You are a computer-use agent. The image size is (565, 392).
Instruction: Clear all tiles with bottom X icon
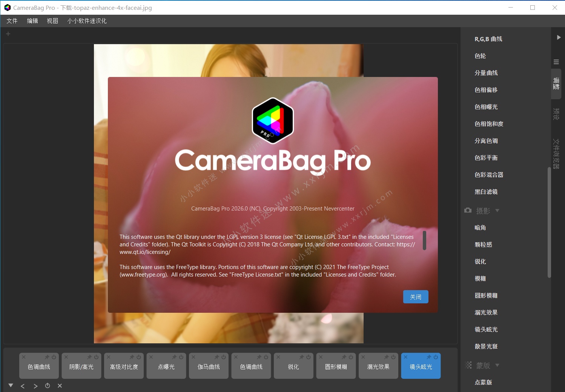[60, 386]
